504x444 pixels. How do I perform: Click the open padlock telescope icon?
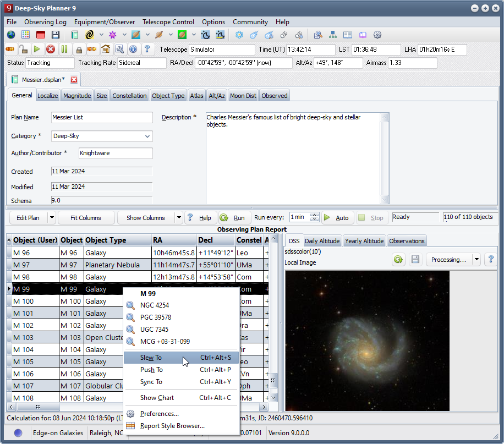point(24,50)
